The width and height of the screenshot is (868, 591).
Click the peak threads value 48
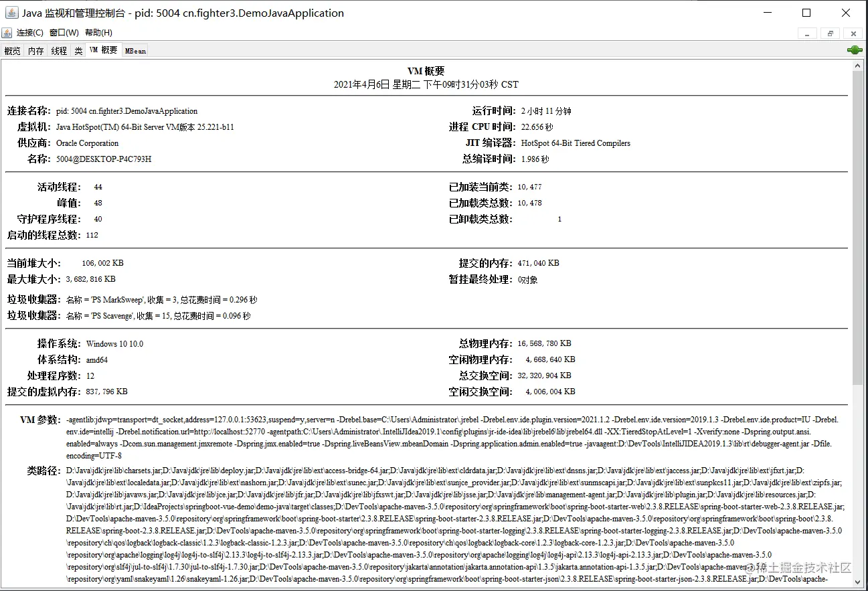(x=98, y=203)
